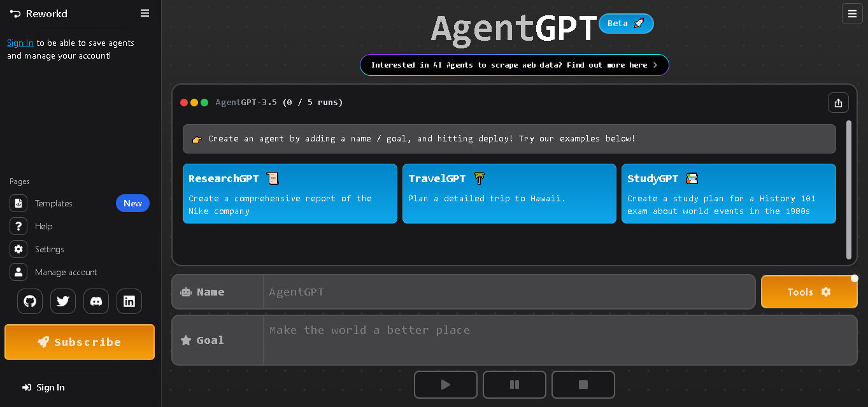This screenshot has width=868, height=407.
Task: Select the TravelGPT Hawaii trip example
Action: (509, 194)
